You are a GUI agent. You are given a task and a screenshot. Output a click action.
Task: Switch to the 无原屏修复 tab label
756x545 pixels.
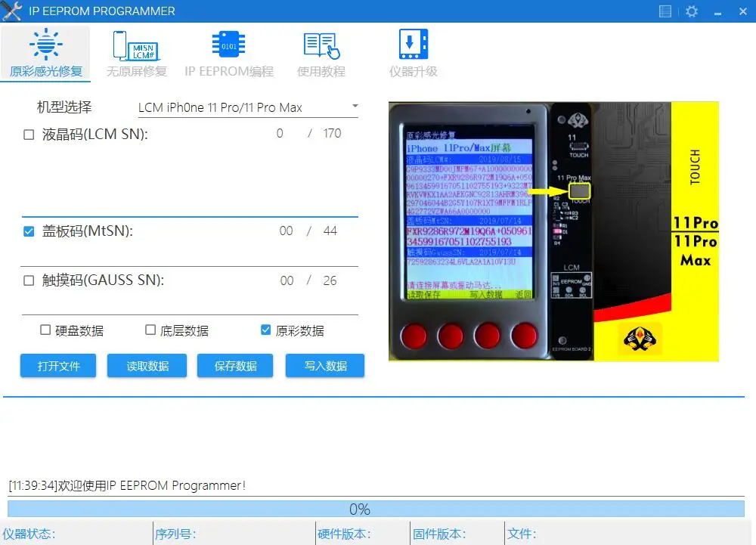[x=136, y=71]
